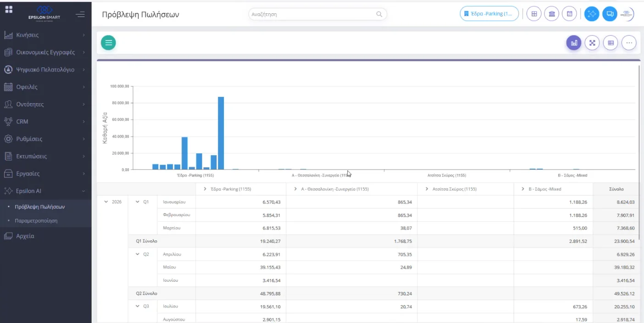Viewport: 644px width, 323px height.
Task: Click the three-dots more options button
Action: coord(629,43)
